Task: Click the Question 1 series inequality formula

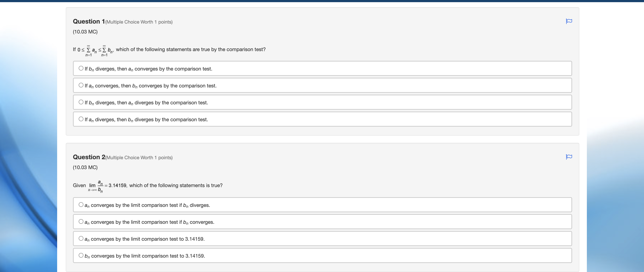Action: [95, 50]
